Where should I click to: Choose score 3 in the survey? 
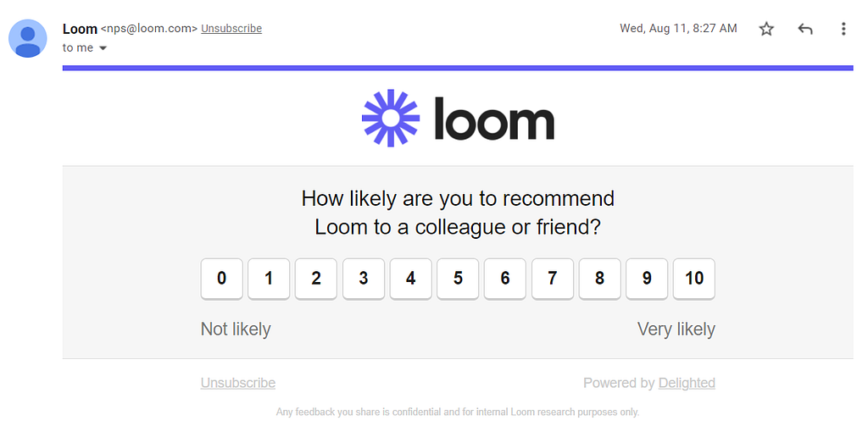[363, 279]
